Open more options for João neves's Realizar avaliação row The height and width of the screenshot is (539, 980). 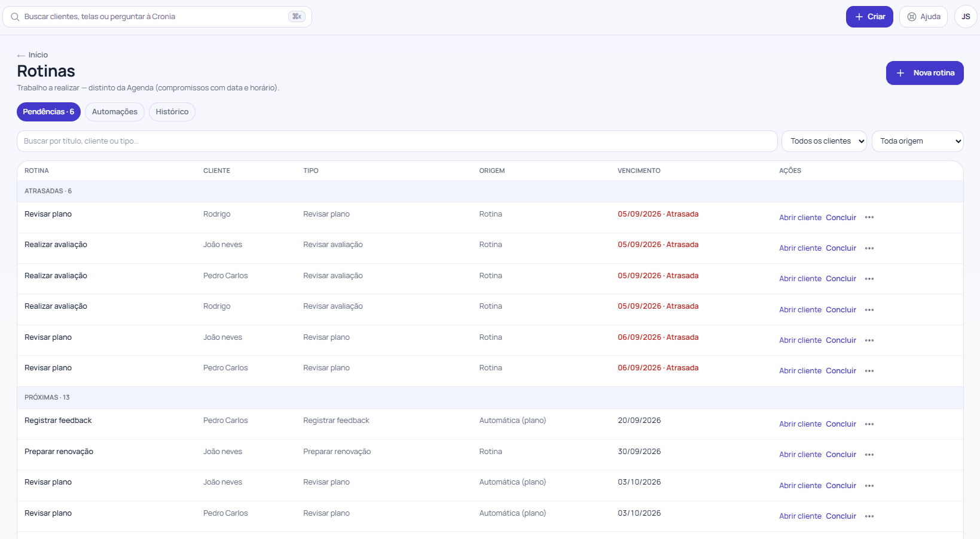point(869,248)
